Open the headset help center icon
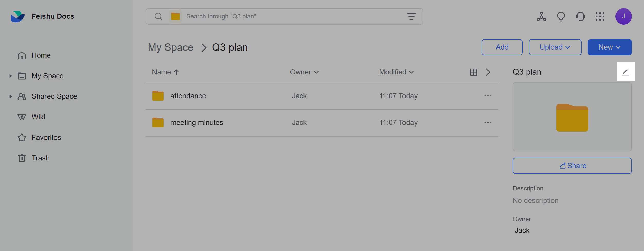 point(580,16)
